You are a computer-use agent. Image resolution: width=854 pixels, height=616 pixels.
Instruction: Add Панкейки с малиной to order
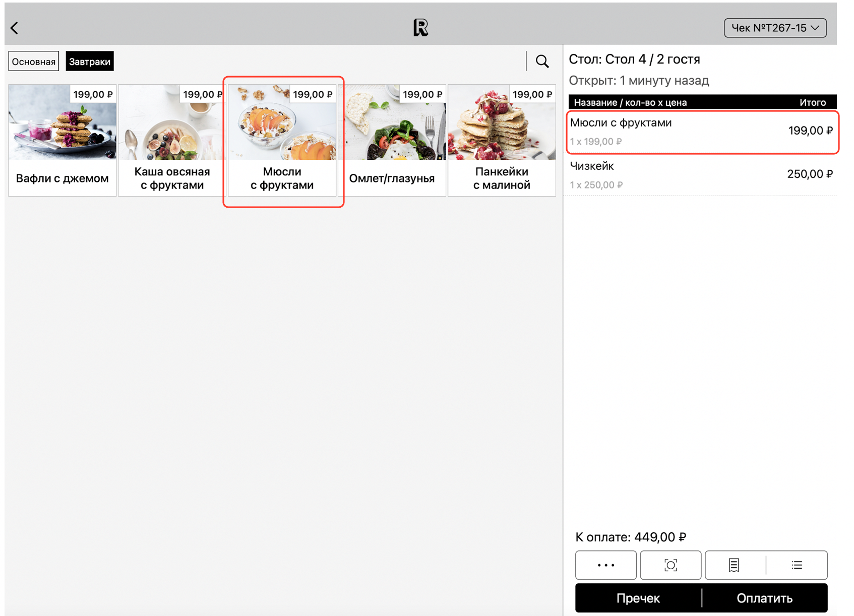point(502,140)
